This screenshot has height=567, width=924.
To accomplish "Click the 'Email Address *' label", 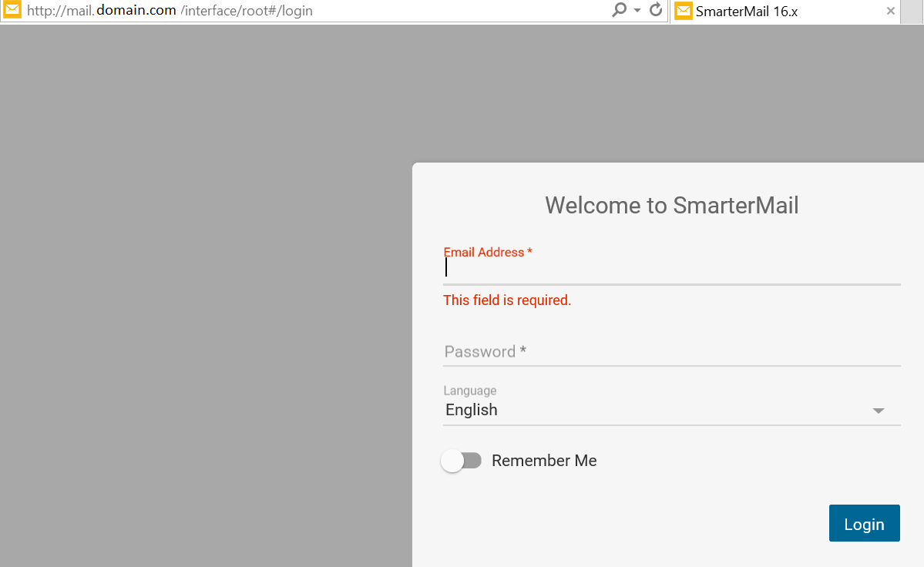I will tap(488, 252).
